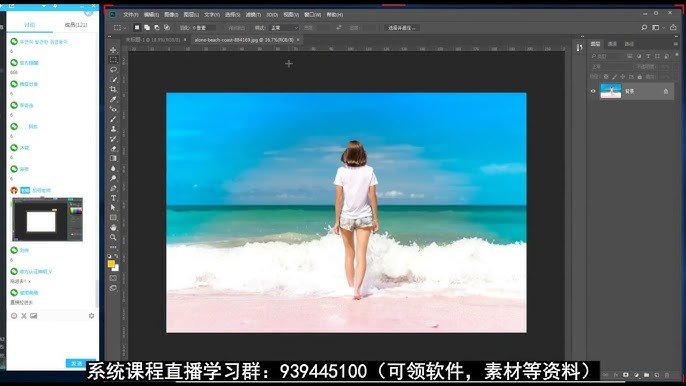Select the Zoom tool

pos(113,237)
